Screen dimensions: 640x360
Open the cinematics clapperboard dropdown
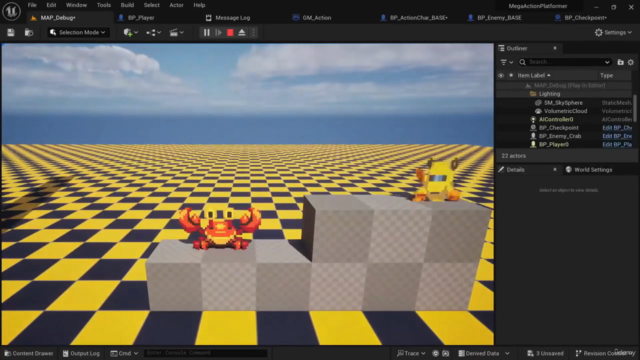[x=176, y=32]
